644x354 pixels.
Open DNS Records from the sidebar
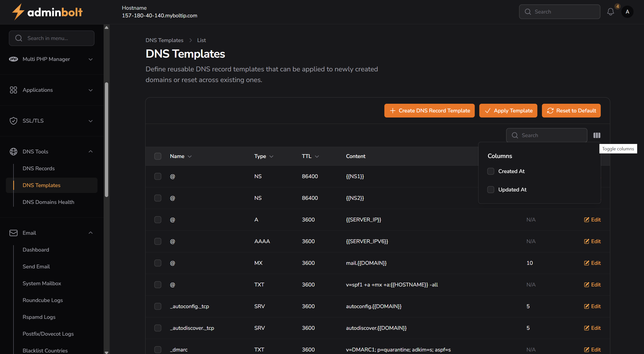click(39, 168)
